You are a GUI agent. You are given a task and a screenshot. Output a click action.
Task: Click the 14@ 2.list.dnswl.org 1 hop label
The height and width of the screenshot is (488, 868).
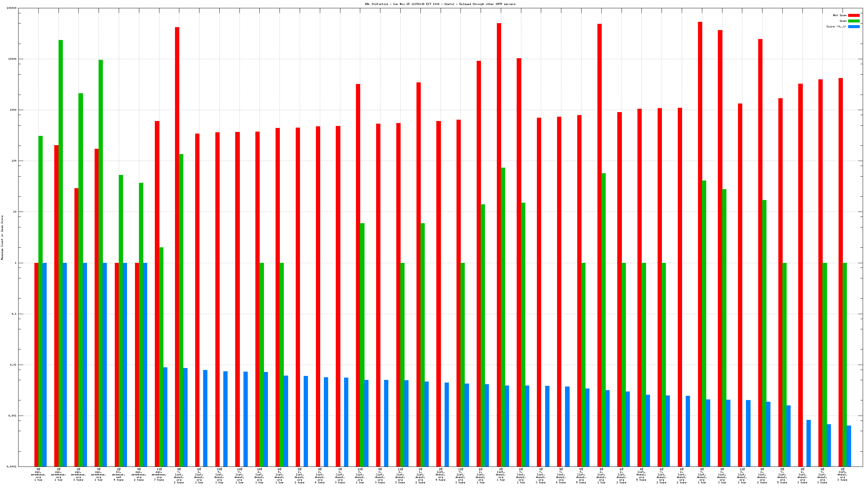pyautogui.click(x=259, y=476)
